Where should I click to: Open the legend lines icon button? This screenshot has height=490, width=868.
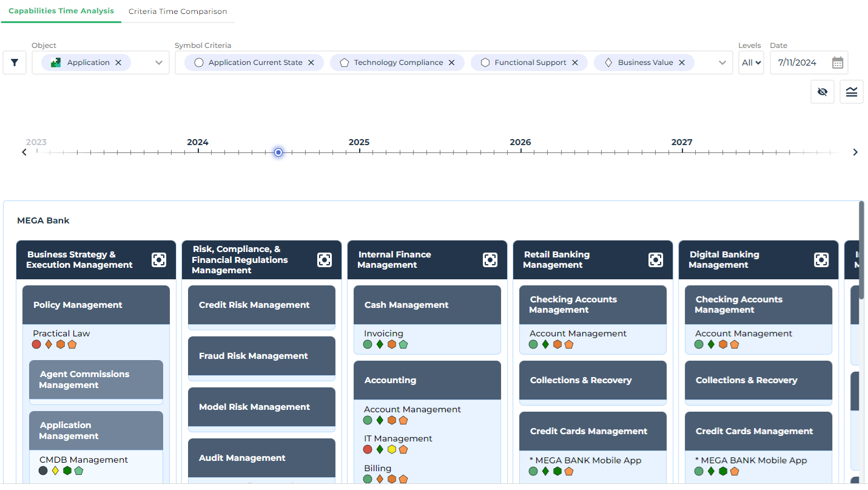coord(852,92)
